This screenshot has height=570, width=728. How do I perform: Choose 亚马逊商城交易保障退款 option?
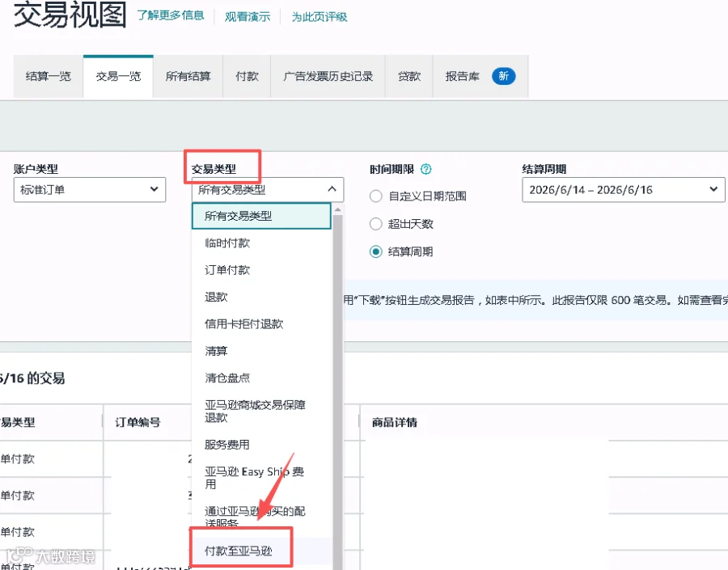261,411
